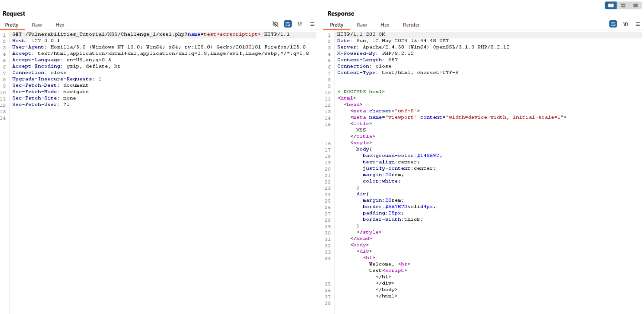The height and width of the screenshot is (314, 644).
Task: Click the HTTP/1.1 200 OK status line
Action: tap(361, 34)
